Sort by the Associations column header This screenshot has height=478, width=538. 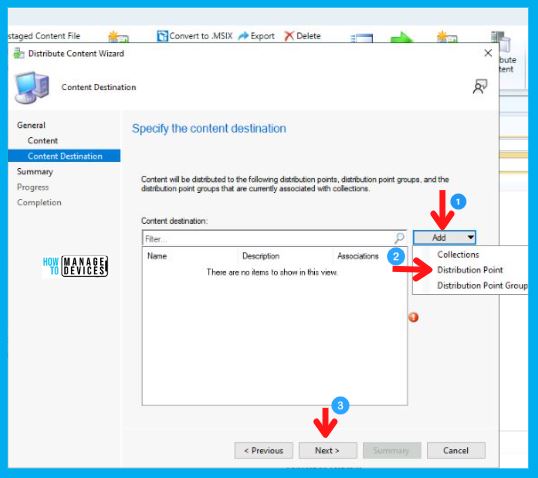coord(358,256)
